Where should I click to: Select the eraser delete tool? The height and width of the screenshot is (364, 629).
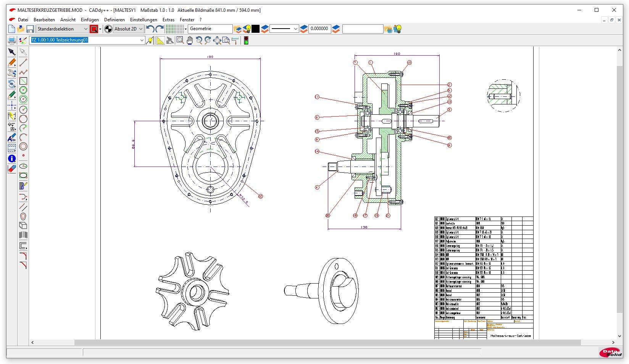point(12,169)
